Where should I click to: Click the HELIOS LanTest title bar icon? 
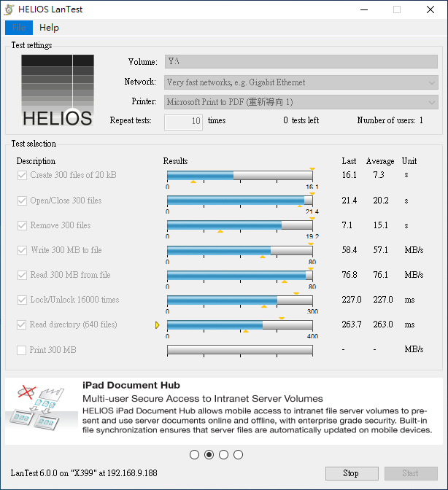point(9,9)
